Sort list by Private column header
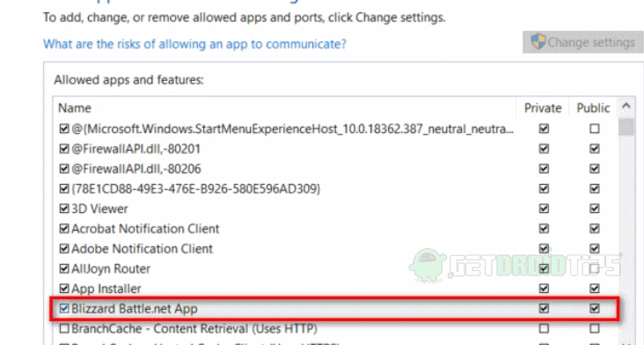The image size is (644, 345). [543, 107]
